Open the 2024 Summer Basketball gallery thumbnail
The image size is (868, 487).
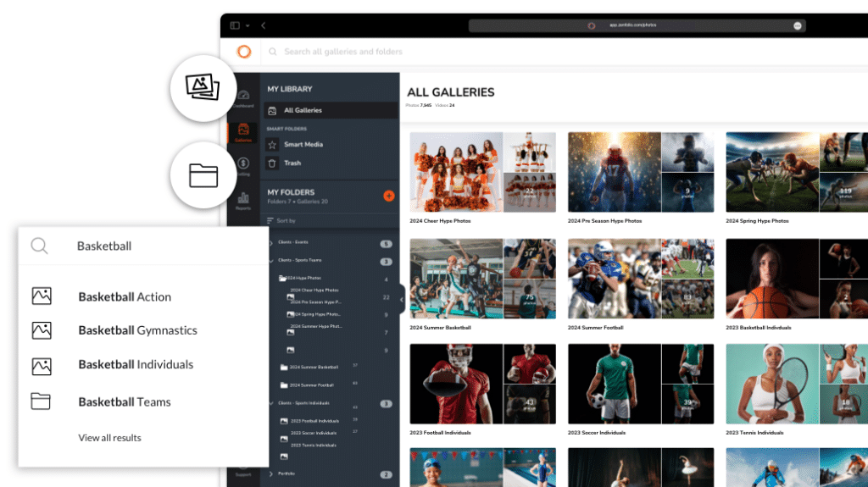[x=482, y=279]
